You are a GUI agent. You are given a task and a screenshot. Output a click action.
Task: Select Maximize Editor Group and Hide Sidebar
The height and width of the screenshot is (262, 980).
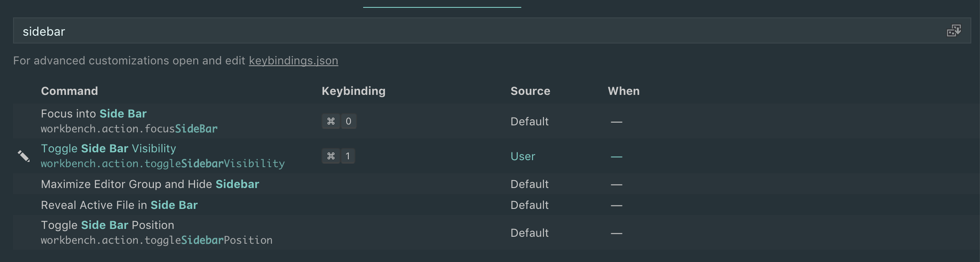pyautogui.click(x=150, y=184)
